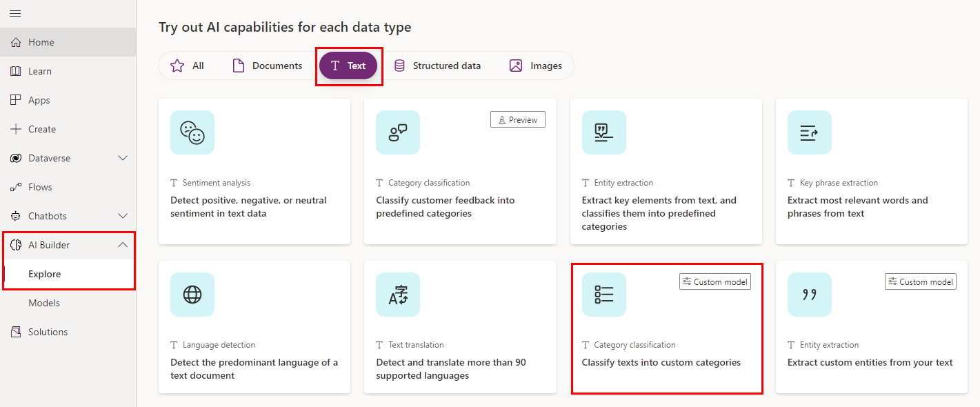980x407 pixels.
Task: Click the text translation icon
Action: pos(398,295)
